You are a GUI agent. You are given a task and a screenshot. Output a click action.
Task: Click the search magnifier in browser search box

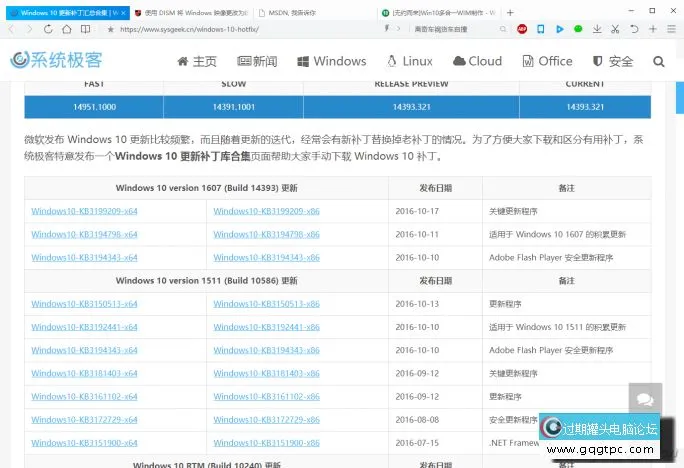[503, 29]
